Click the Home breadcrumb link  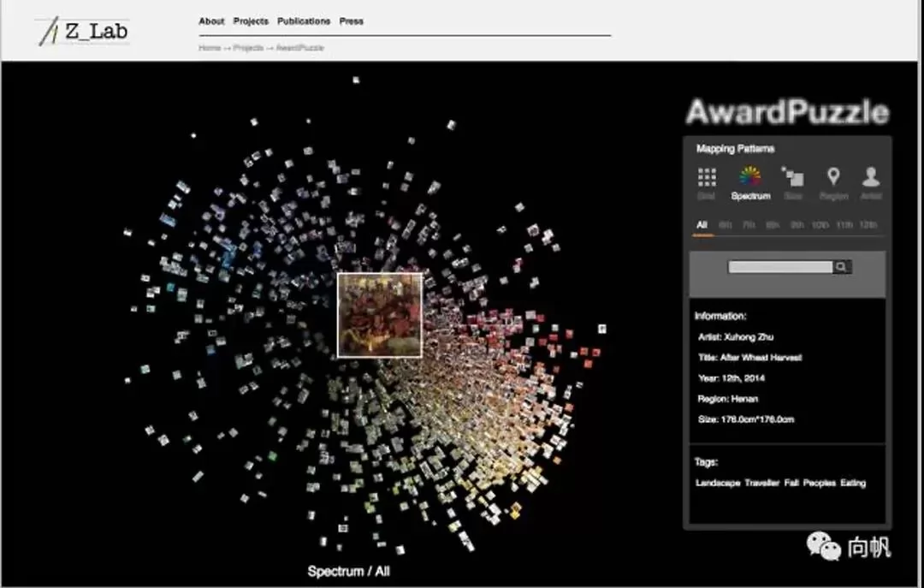[x=210, y=48]
